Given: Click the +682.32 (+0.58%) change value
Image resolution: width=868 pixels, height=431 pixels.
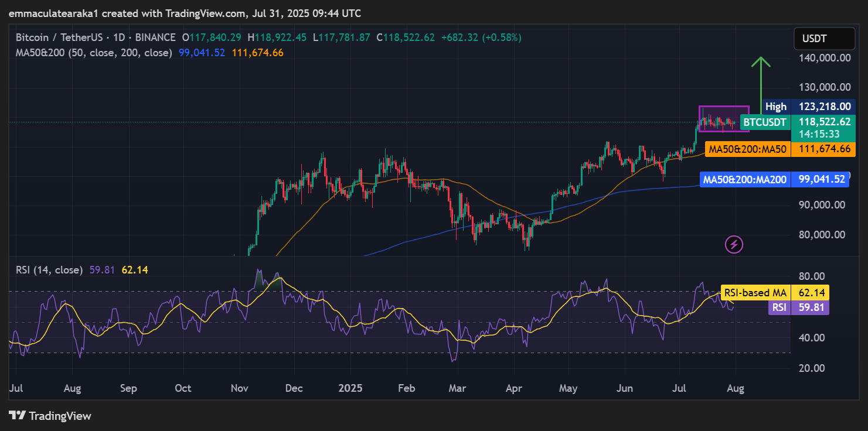Looking at the screenshot, I should (481, 37).
